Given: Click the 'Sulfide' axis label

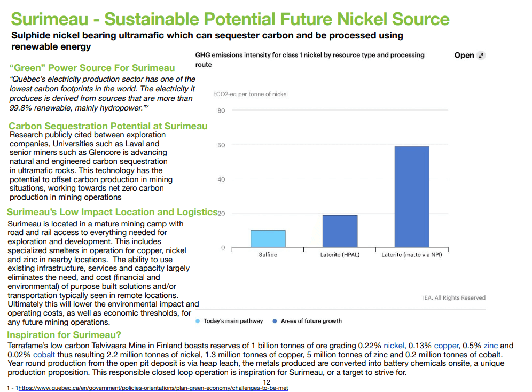Looking at the screenshot, I should pyautogui.click(x=268, y=255).
